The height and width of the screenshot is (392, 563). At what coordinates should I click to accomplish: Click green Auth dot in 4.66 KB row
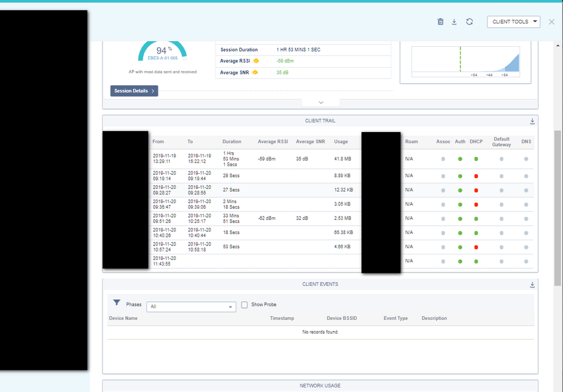[x=460, y=248]
